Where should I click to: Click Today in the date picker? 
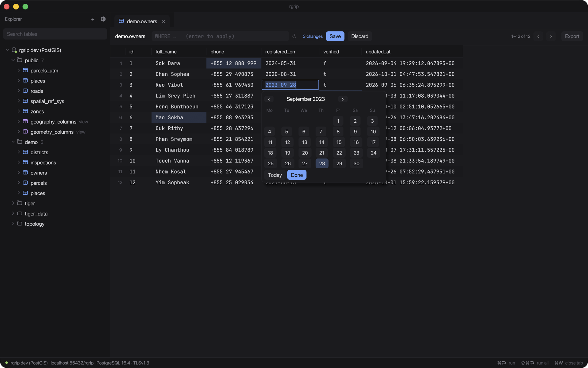tap(275, 175)
